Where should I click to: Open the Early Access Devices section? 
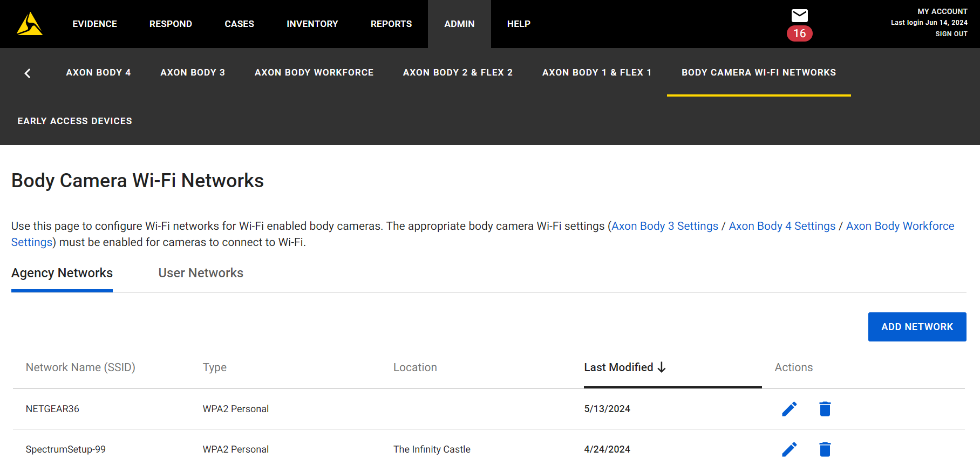tap(74, 121)
